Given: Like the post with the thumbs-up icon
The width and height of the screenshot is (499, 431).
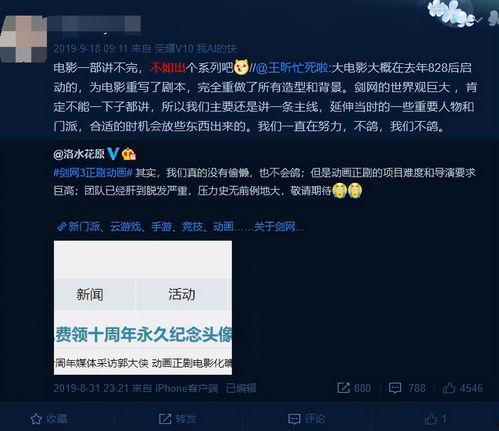Looking at the screenshot, I should point(431,418).
